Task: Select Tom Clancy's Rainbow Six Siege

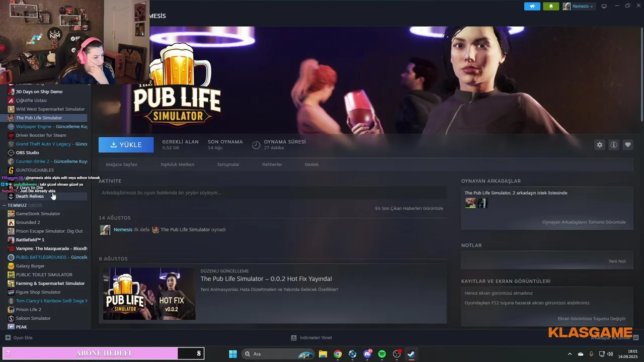Action: click(51, 301)
